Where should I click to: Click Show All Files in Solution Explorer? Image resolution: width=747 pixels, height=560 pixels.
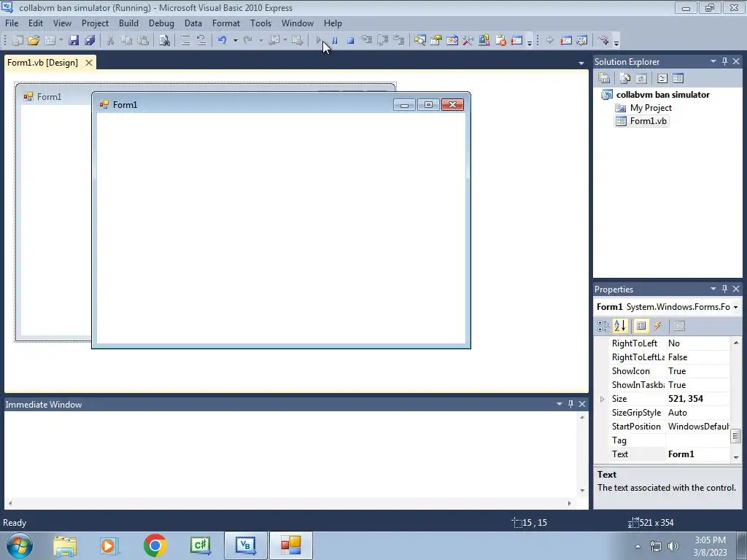pyautogui.click(x=625, y=78)
